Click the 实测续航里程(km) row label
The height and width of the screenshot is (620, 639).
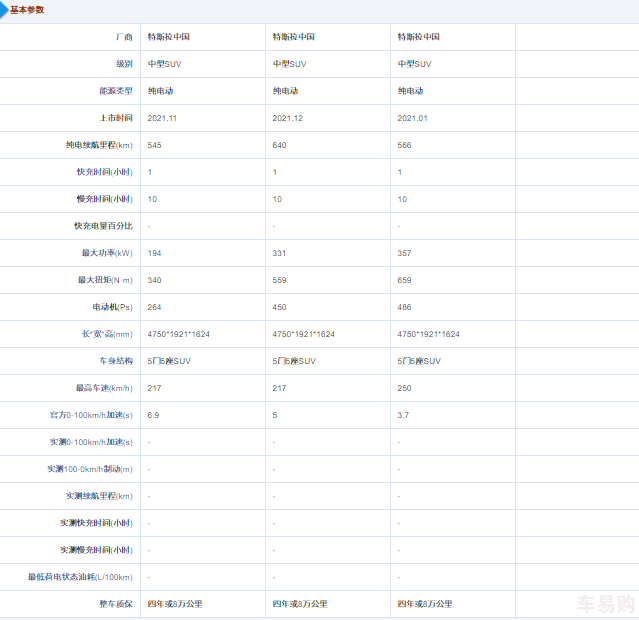point(99,496)
